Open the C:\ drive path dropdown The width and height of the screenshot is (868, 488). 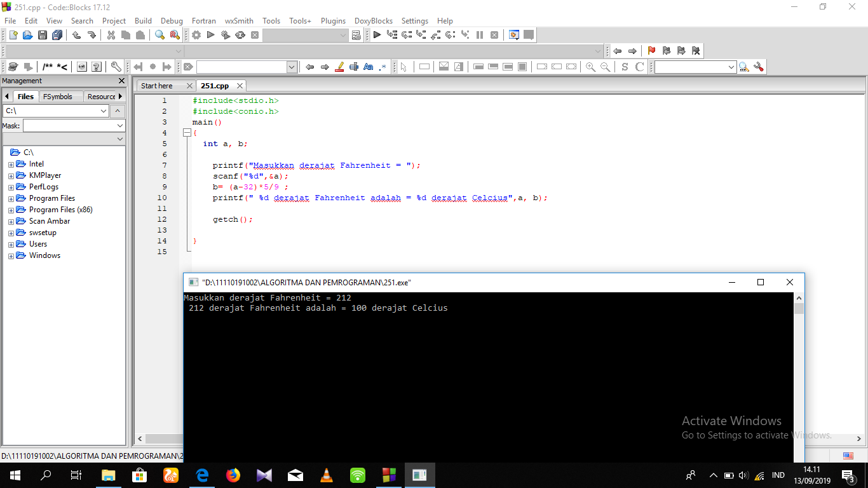click(104, 111)
